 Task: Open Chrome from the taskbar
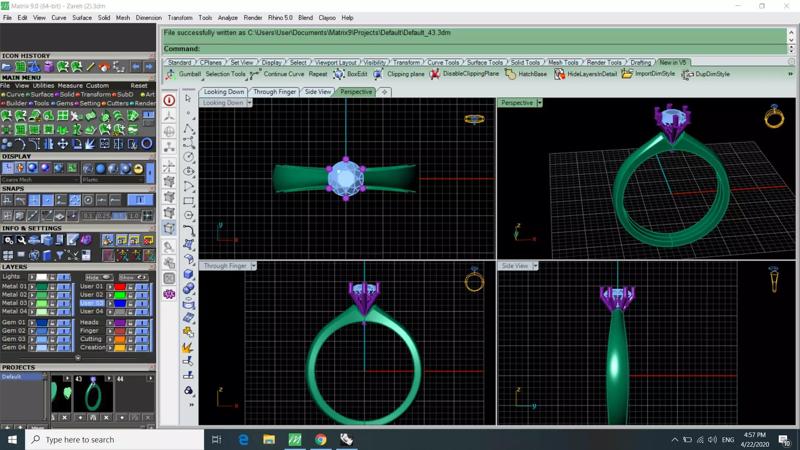(320, 439)
